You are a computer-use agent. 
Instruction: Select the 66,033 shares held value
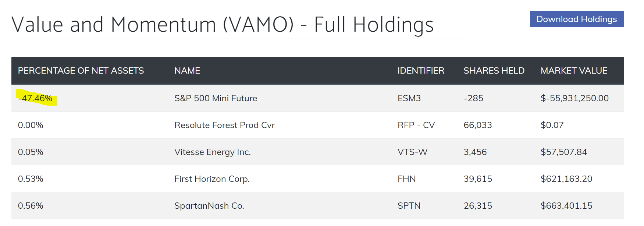point(478,125)
